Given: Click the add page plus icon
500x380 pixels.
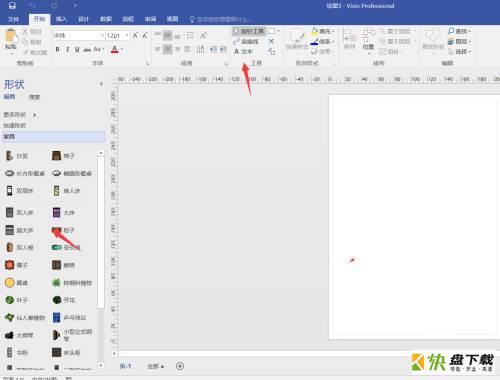Looking at the screenshot, I should pos(180,366).
